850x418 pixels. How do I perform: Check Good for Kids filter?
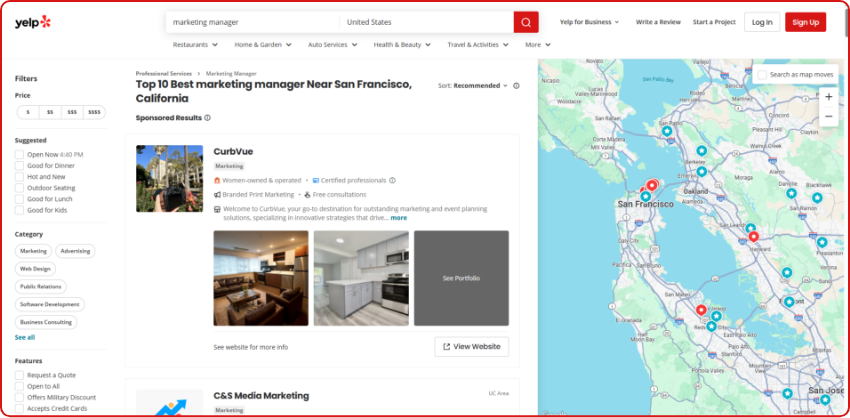(x=20, y=210)
